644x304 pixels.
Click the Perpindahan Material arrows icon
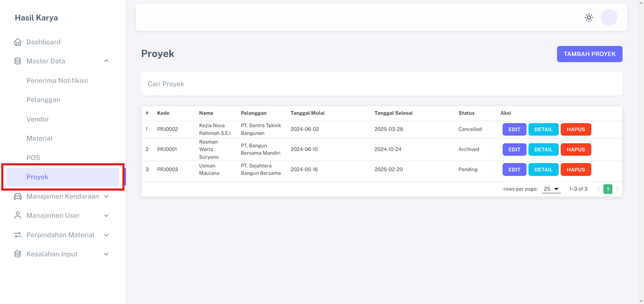(18, 235)
